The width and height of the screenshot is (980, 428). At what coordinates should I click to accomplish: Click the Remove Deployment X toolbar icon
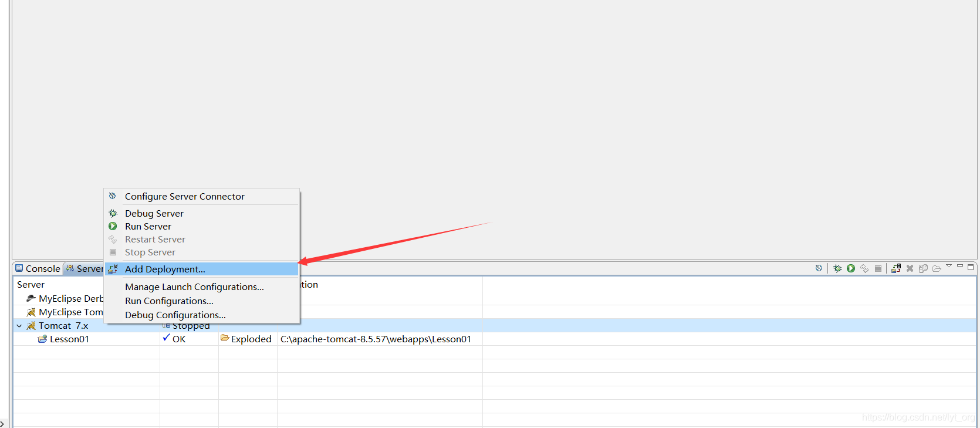pos(910,268)
